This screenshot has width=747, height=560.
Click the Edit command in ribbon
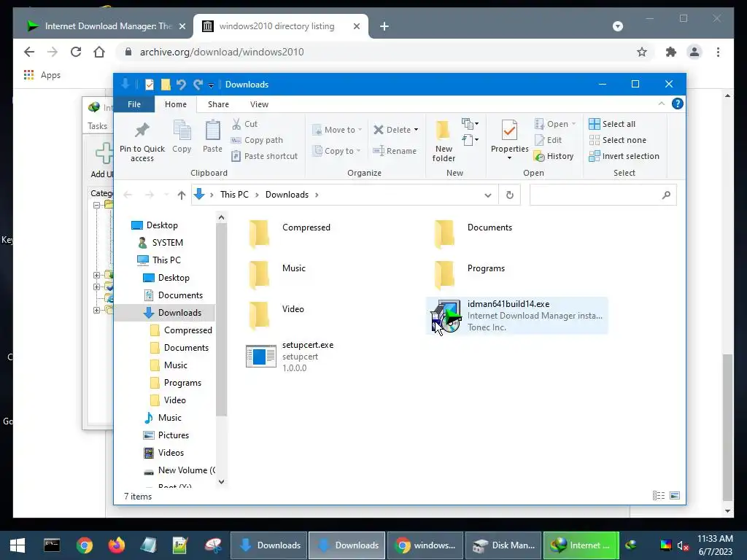(x=549, y=140)
